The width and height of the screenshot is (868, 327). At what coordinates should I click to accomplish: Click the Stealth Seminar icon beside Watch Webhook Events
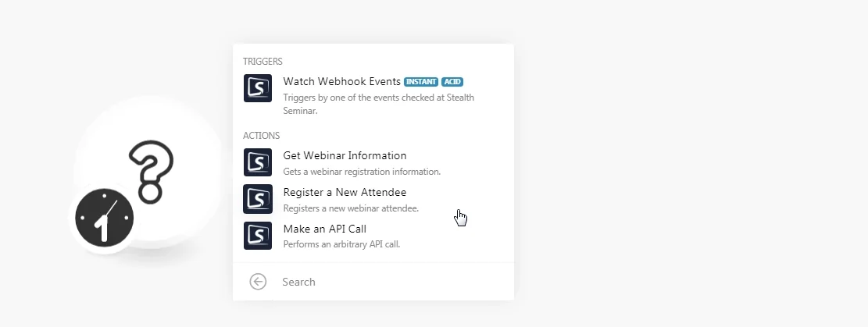point(257,88)
